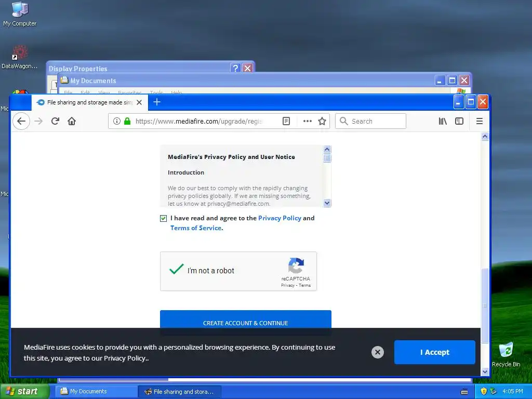Open reCAPTCHA Terms link
The width and height of the screenshot is (532, 399).
304,285
